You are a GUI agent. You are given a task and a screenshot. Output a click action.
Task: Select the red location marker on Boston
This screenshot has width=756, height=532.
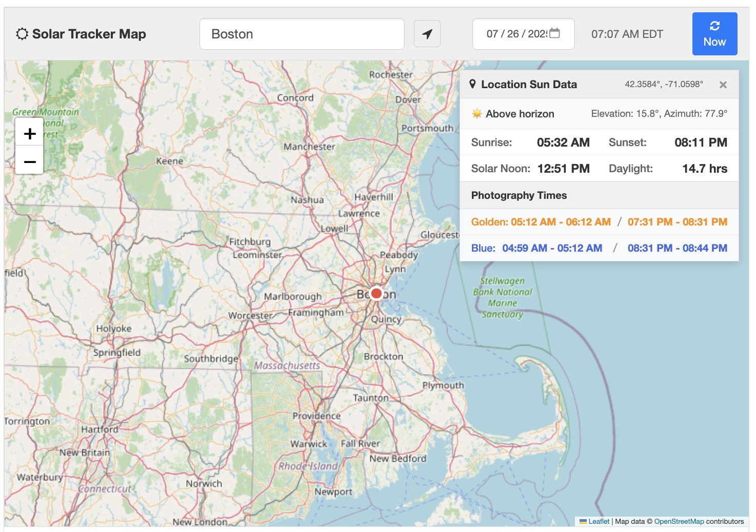point(376,293)
